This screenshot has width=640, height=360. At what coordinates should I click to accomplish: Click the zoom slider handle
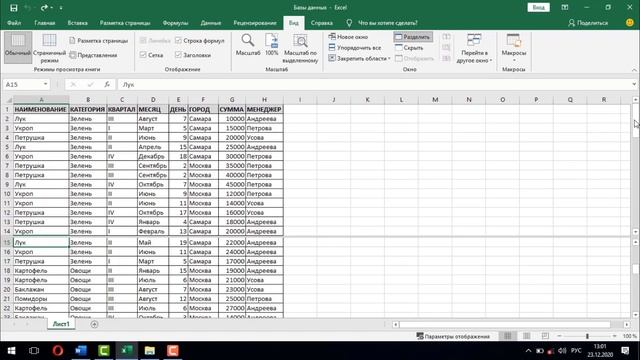pos(587,336)
